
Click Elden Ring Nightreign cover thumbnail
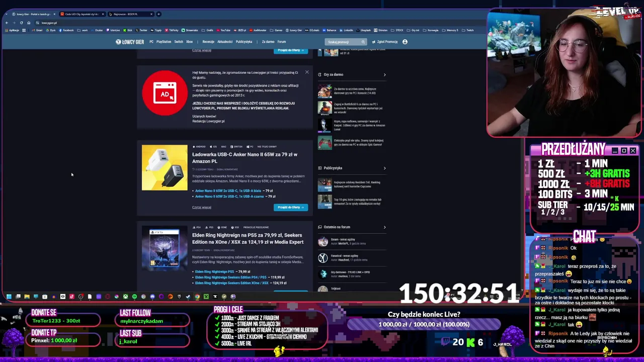coord(165,248)
